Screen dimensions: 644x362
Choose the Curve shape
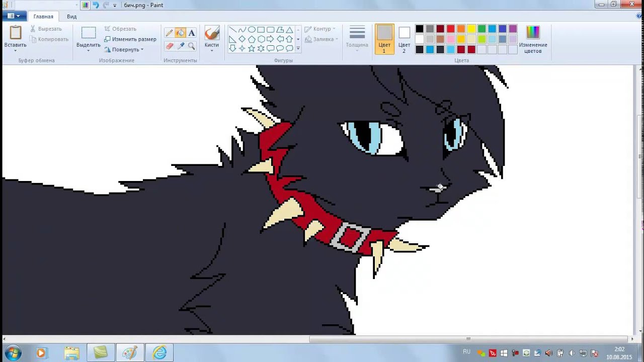click(242, 30)
